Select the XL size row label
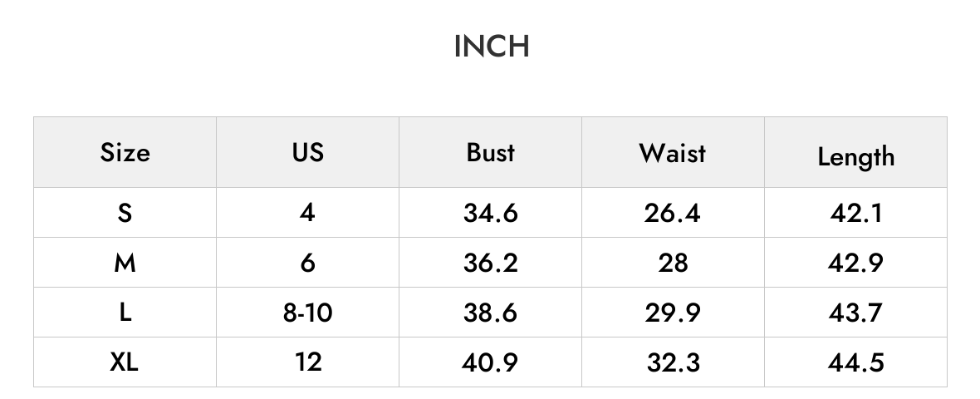 125,362
